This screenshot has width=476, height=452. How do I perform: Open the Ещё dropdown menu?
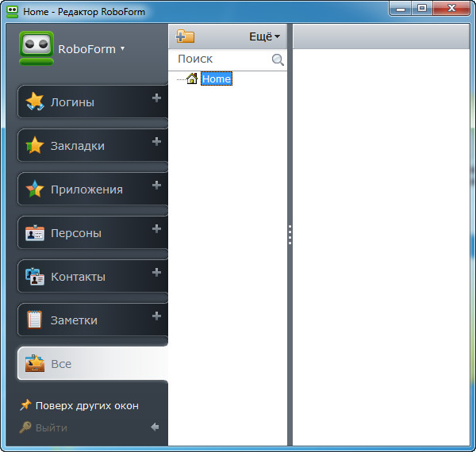tap(264, 36)
